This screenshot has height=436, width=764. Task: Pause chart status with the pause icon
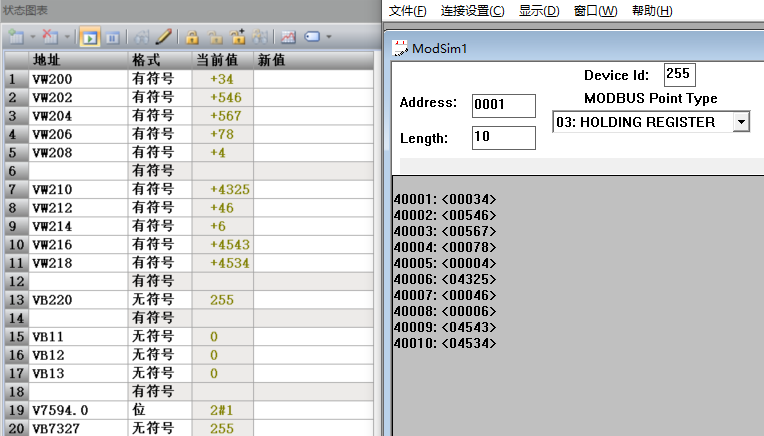[x=112, y=37]
